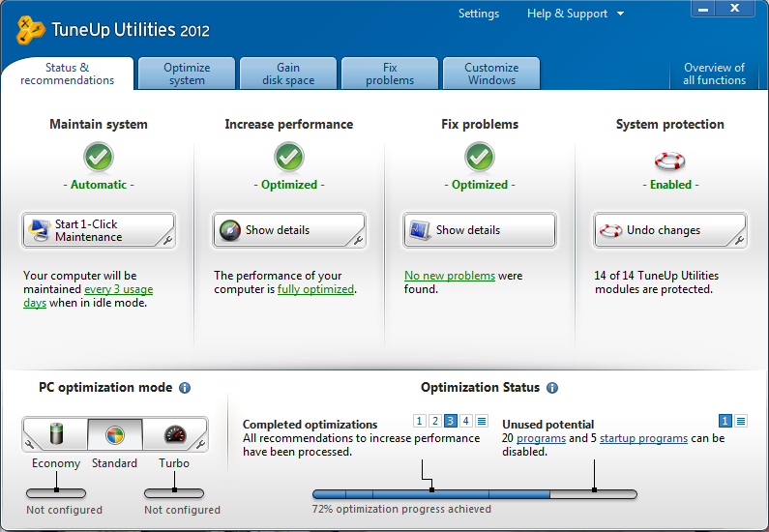This screenshot has width=769, height=532.
Task: Expand the Help & Support dropdown arrow
Action: click(620, 14)
